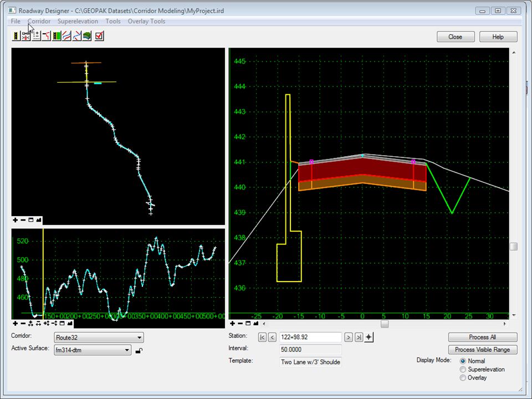
Task: Open the Point Controls toolbar icon
Action: point(36,35)
